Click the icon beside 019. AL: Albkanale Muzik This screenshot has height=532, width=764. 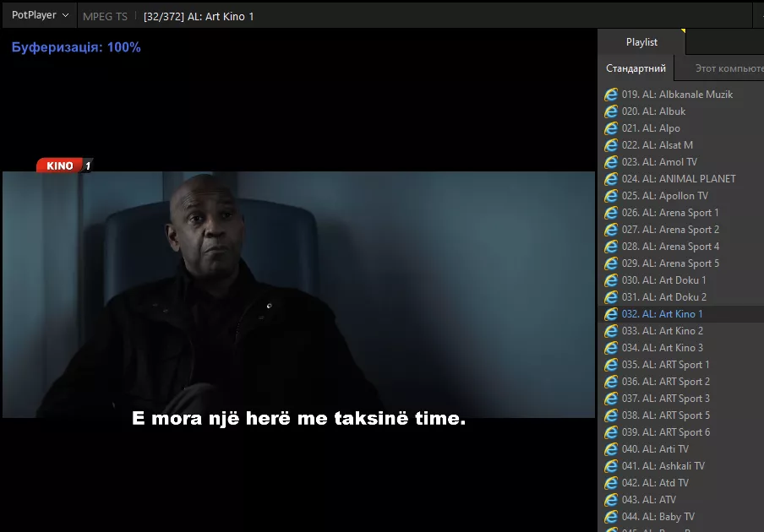click(x=611, y=95)
